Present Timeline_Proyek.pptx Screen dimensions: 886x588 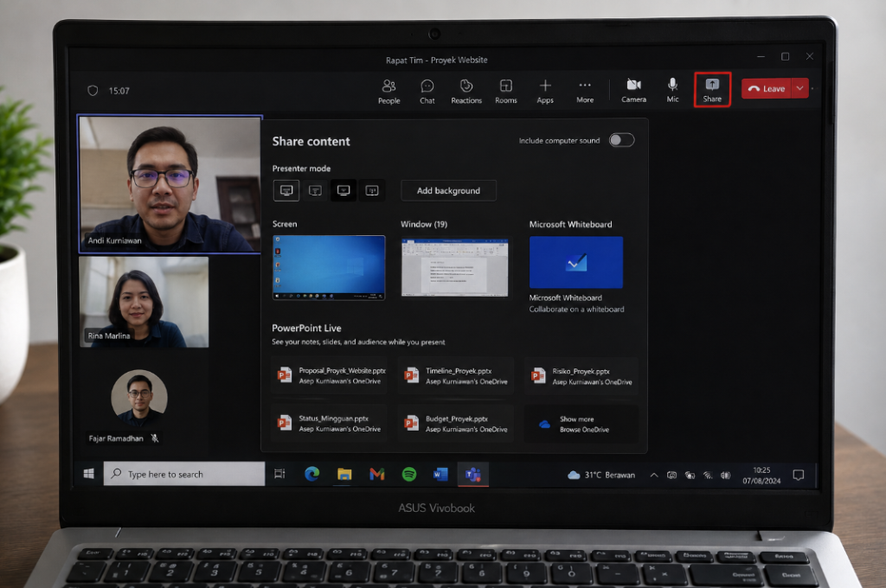(x=456, y=375)
